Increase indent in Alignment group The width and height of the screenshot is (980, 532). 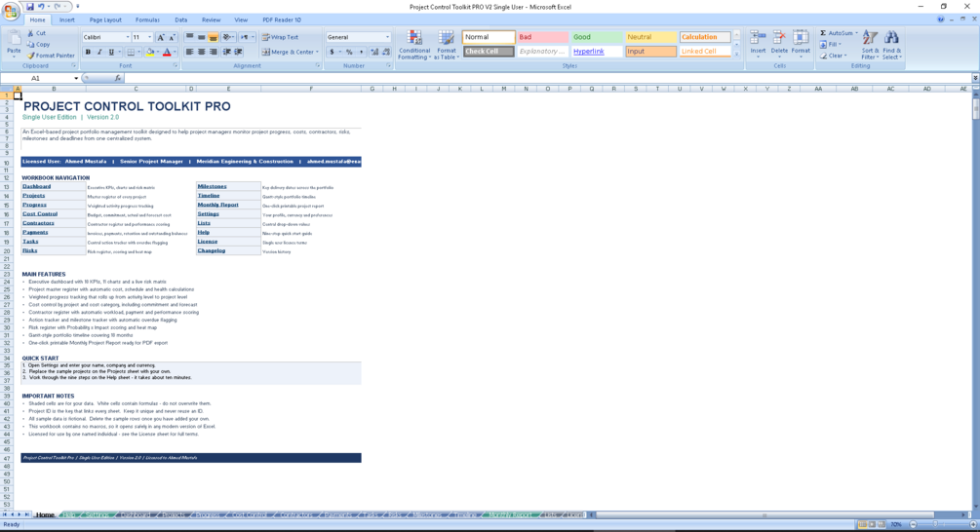point(238,52)
